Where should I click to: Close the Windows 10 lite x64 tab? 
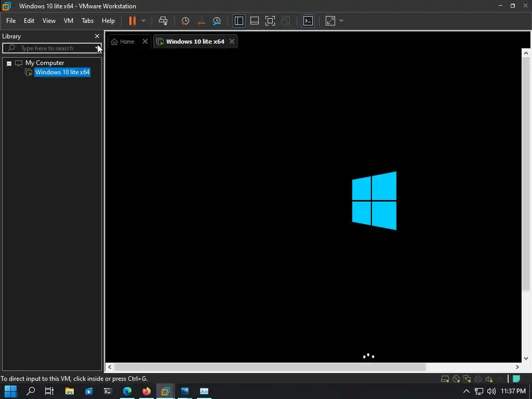tap(232, 42)
